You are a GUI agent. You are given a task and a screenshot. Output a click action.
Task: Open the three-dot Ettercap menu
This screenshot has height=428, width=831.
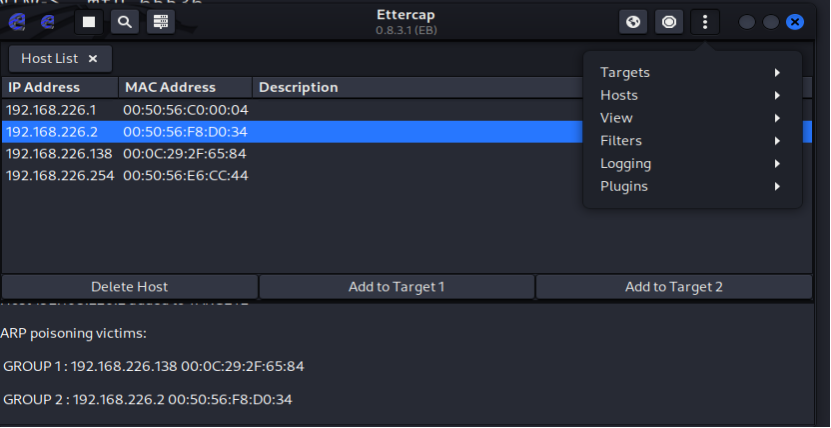pyautogui.click(x=705, y=21)
